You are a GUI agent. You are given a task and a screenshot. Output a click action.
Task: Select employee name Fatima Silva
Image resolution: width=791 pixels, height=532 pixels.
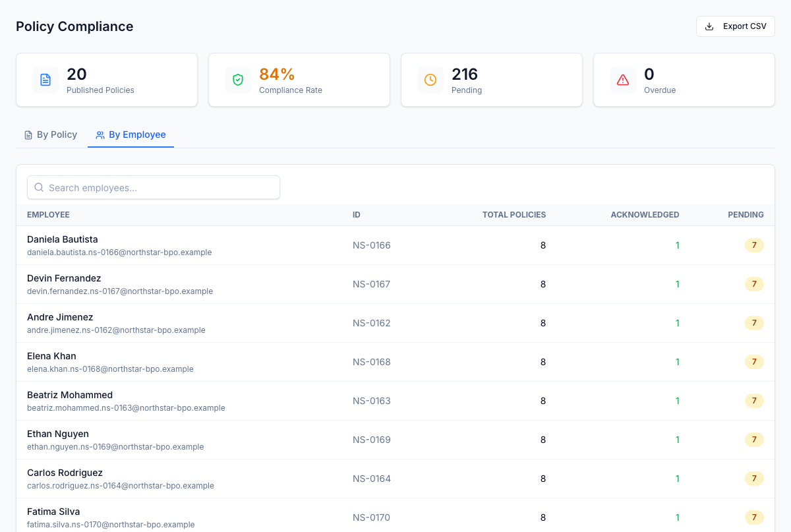53,512
